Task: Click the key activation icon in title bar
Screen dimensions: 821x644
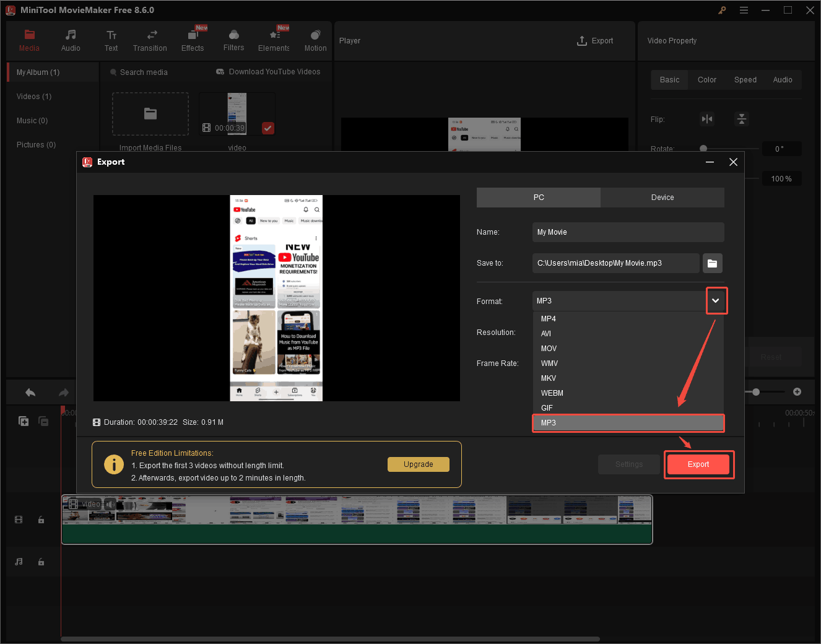Action: click(722, 10)
